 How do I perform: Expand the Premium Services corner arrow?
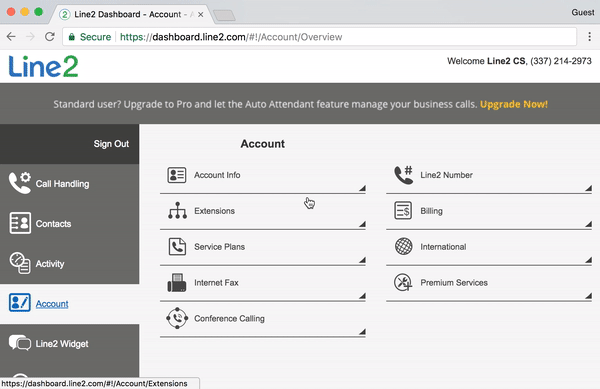tap(589, 296)
